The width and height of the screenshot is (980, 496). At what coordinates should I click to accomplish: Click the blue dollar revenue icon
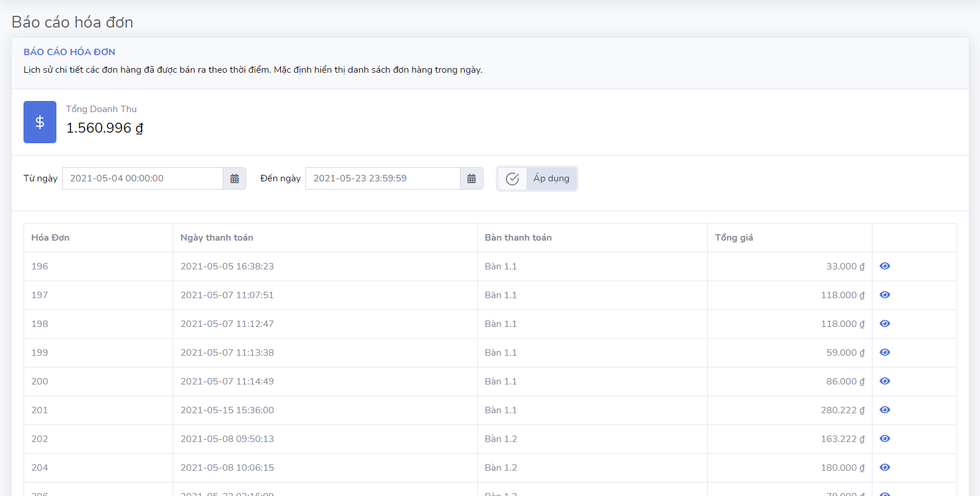[40, 122]
